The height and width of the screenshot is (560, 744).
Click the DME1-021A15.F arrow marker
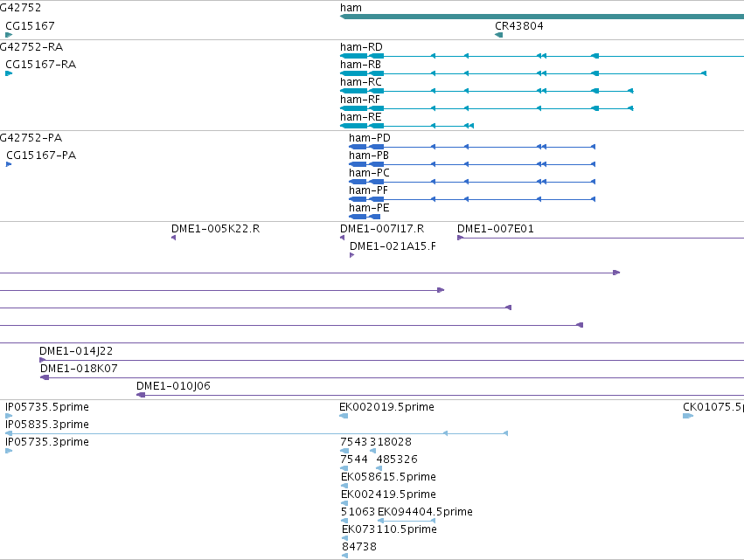(351, 255)
